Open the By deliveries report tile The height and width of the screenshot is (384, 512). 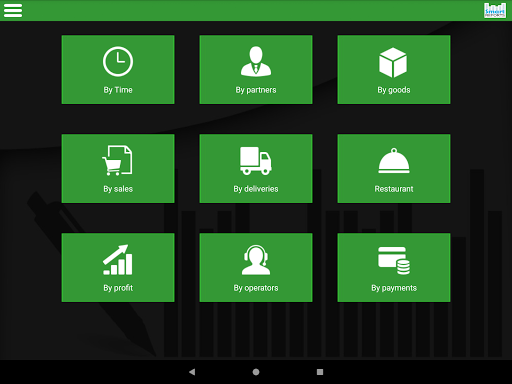(256, 169)
